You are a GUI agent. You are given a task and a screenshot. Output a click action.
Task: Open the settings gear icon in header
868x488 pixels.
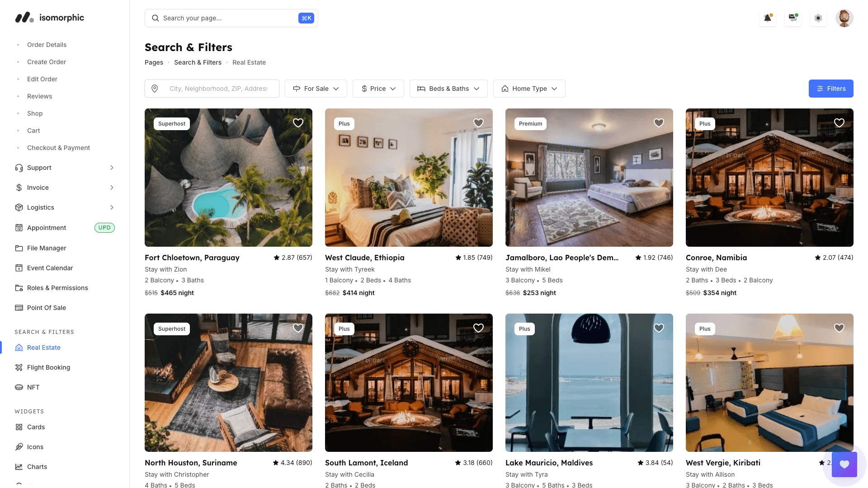818,18
